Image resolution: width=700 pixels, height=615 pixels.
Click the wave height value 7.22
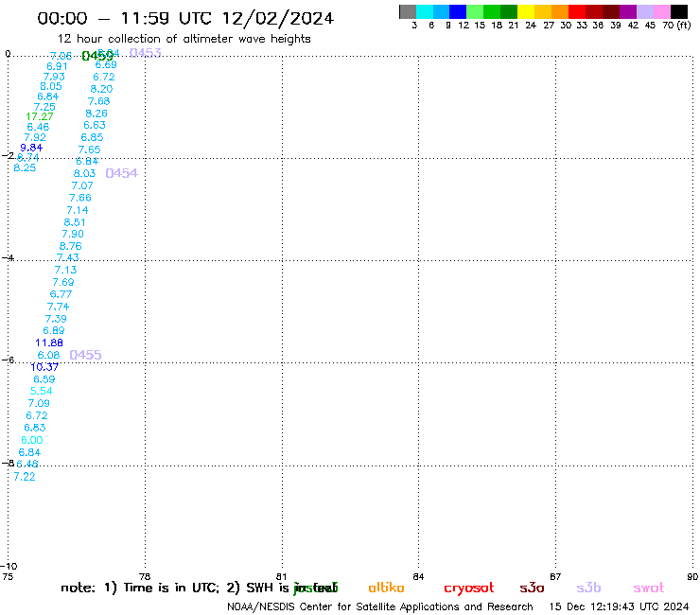[24, 477]
